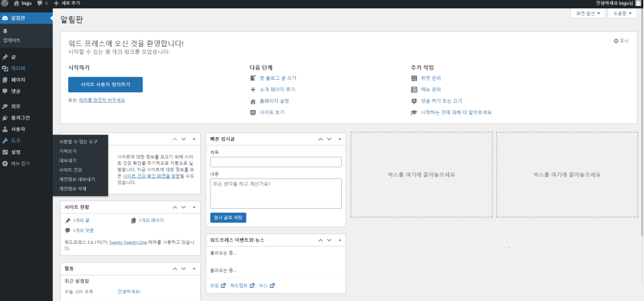Select 개인정보 삭제 submenu item
The height and width of the screenshot is (301, 644).
click(x=73, y=189)
